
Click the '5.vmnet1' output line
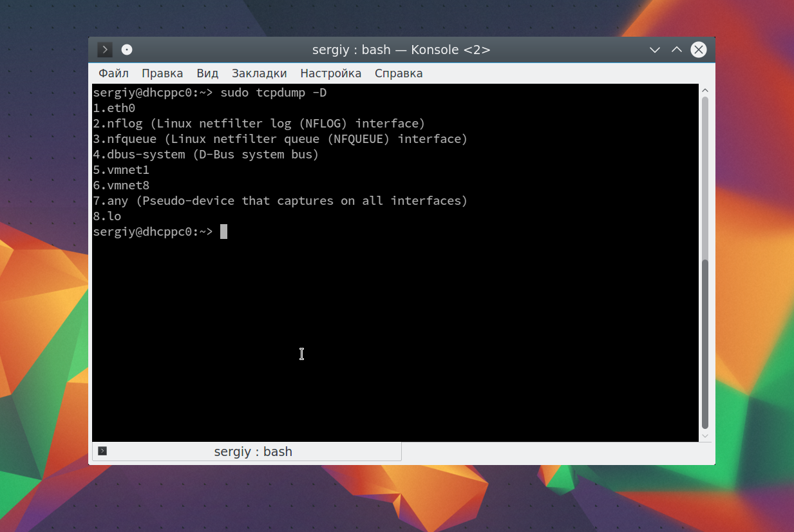pos(121,170)
